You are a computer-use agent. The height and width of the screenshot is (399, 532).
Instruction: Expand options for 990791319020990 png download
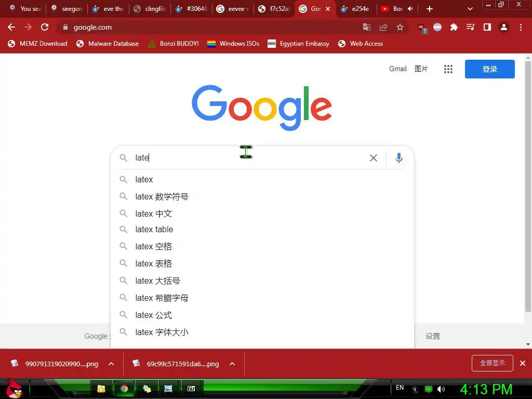click(111, 364)
